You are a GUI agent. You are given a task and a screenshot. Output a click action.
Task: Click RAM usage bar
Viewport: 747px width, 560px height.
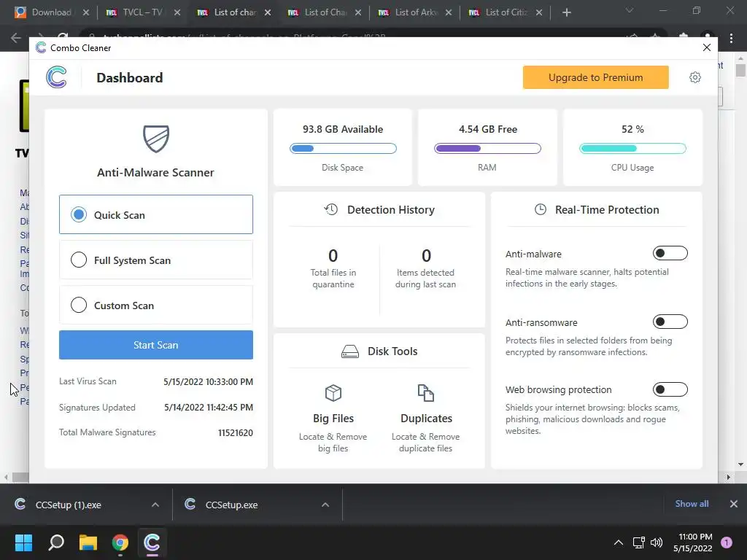pos(487,149)
